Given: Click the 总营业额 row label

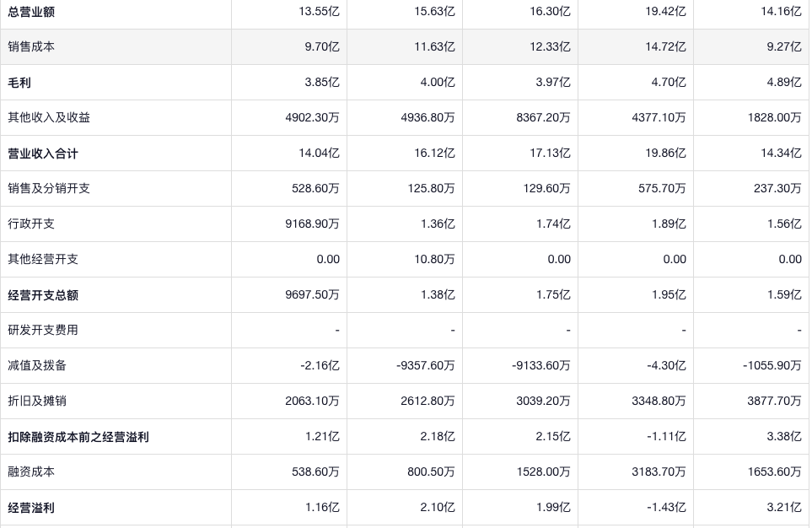Looking at the screenshot, I should 31,12.
